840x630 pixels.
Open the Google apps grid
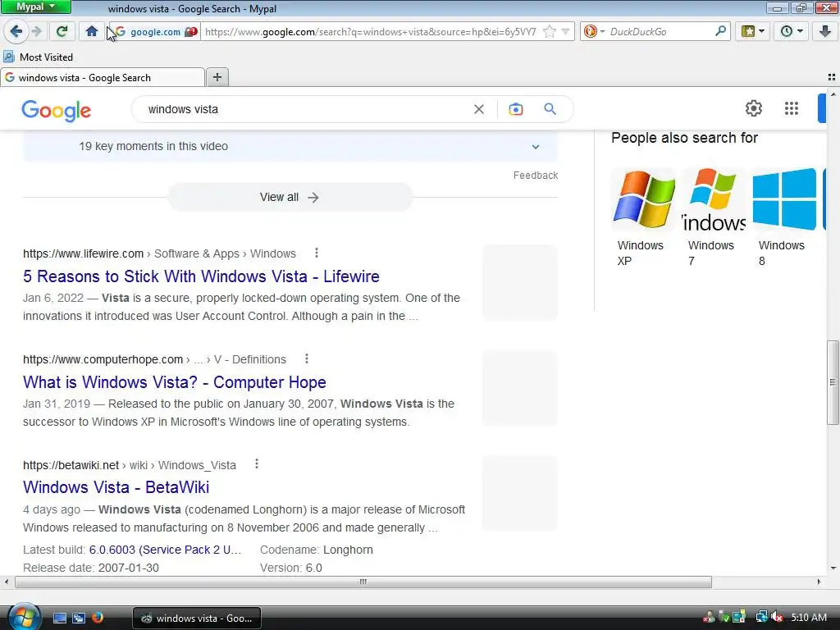pyautogui.click(x=792, y=108)
